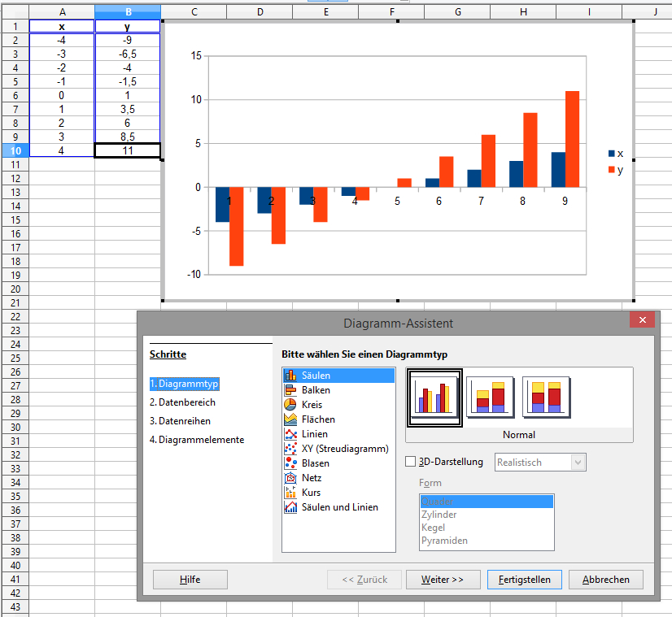Choose the Balken chart type
Viewport: 672px width, 617px height.
316,390
